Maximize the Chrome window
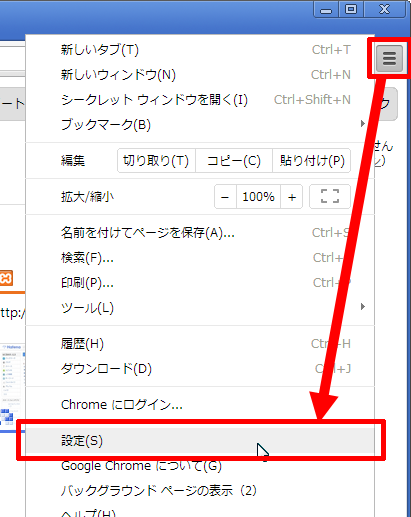The height and width of the screenshot is (517, 411). point(351,9)
